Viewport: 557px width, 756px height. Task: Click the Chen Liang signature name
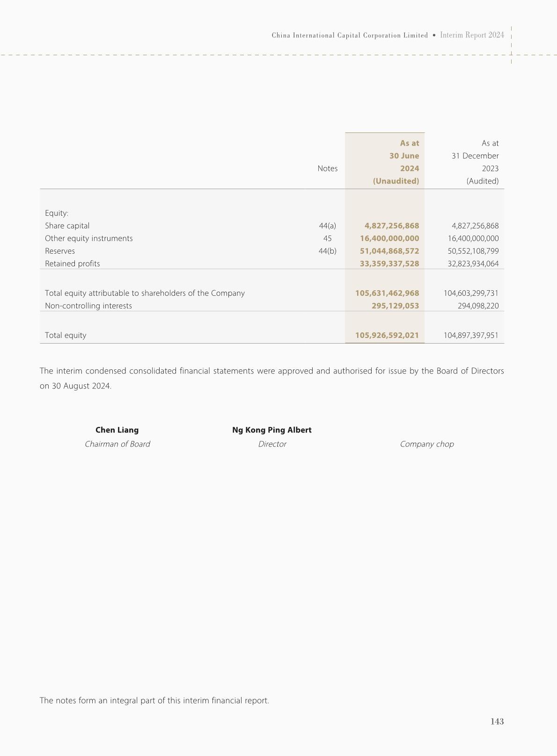(117, 430)
